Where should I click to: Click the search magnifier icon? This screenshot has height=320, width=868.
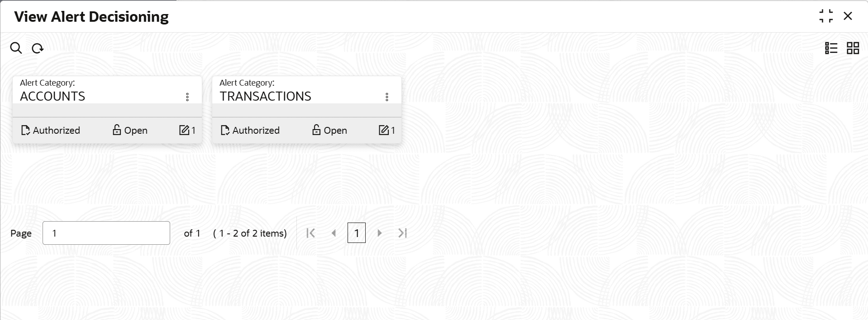pos(16,48)
